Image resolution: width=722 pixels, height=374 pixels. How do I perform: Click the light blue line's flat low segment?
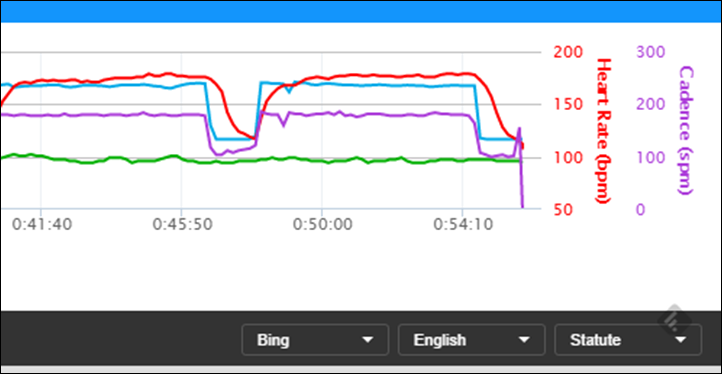pos(235,139)
